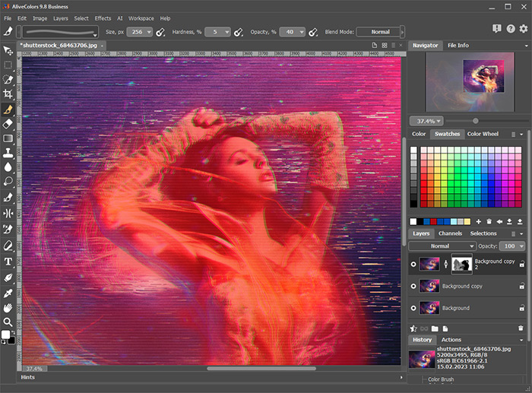
Task: Select the Gradient tool
Action: 8,138
